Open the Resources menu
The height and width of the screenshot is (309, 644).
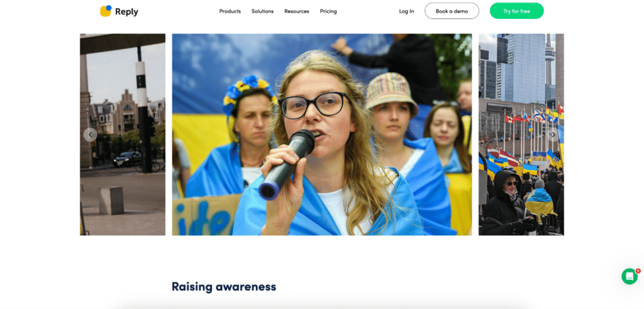pos(297,11)
